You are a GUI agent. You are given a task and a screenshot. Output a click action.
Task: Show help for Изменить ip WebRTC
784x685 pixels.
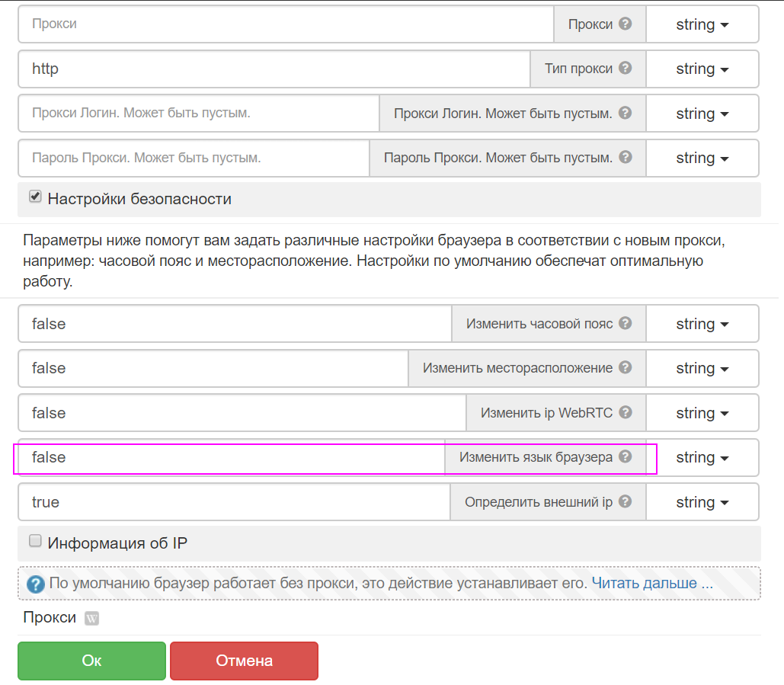click(626, 413)
